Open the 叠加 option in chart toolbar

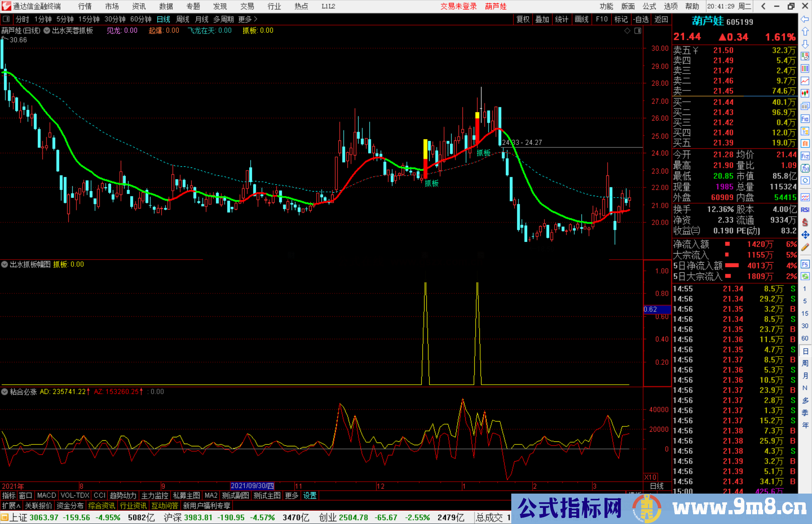coord(542,19)
